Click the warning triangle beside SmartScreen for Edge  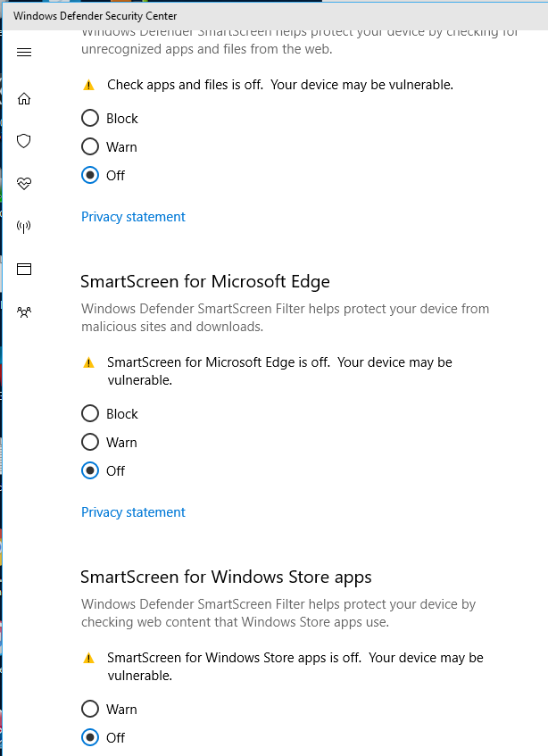tap(89, 361)
